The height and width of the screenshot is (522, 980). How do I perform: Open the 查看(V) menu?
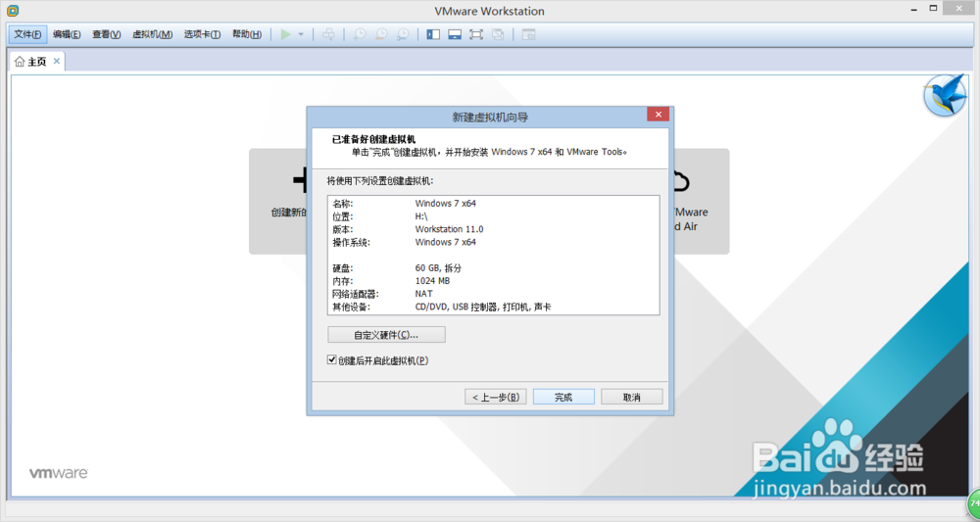[x=106, y=34]
